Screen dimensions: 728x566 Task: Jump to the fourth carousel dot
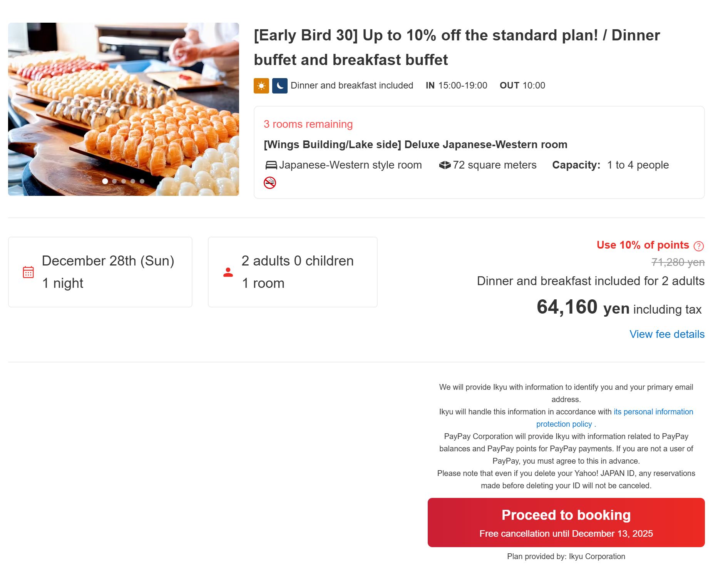point(133,181)
